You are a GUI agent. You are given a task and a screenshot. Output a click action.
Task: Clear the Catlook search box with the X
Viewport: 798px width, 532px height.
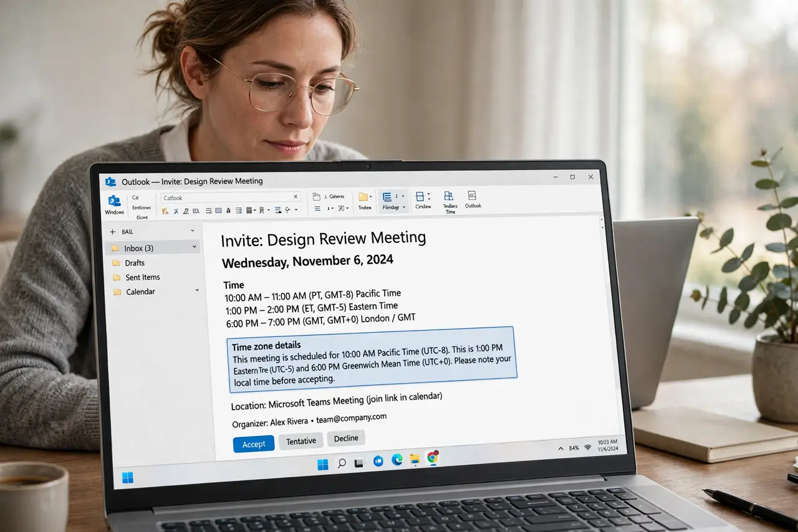[x=296, y=196]
